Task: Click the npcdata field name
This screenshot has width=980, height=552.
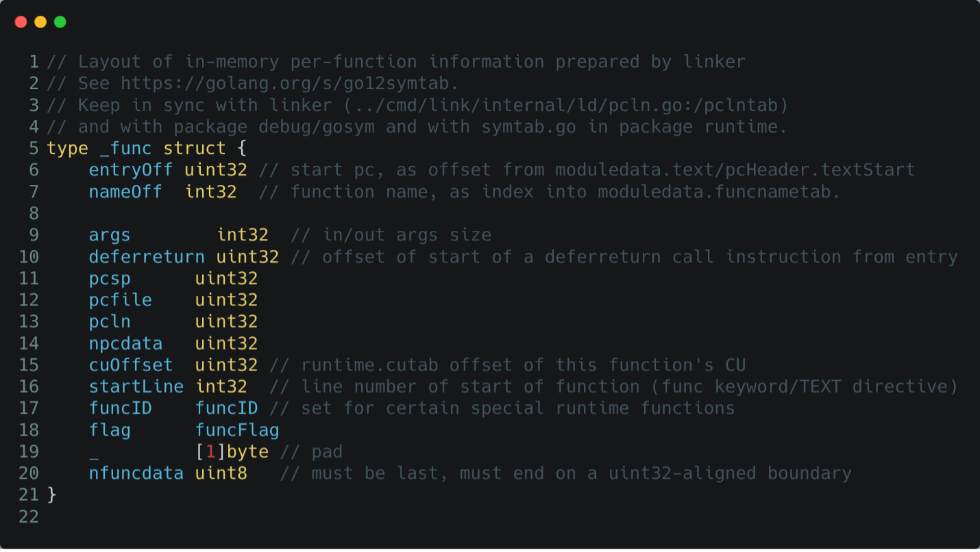Action: (x=125, y=343)
